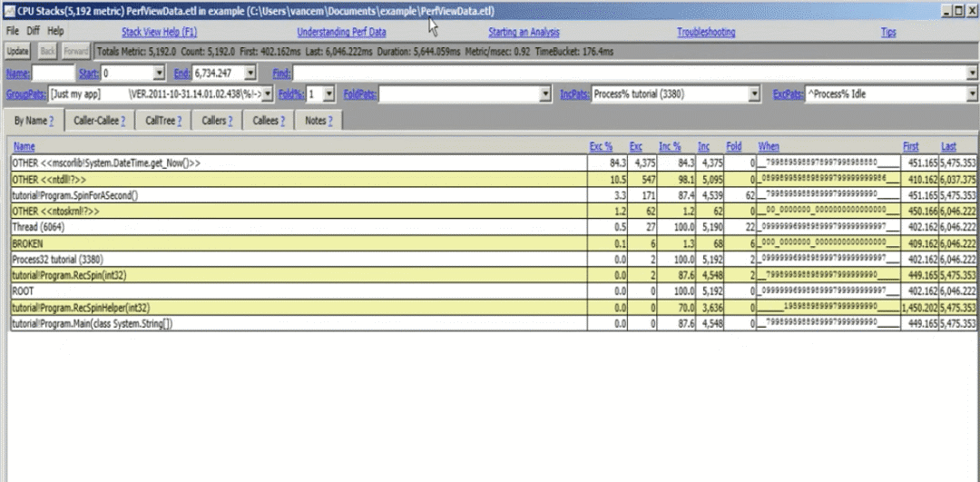Sort by the Exc % column header
The height and width of the screenshot is (482, 980).
pyautogui.click(x=601, y=146)
